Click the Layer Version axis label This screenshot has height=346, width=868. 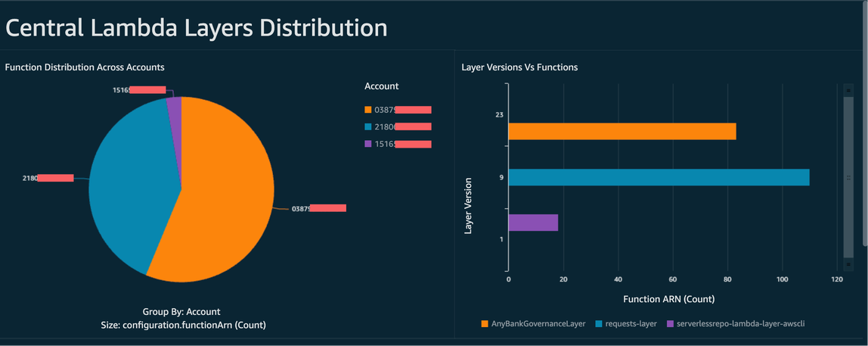(468, 205)
